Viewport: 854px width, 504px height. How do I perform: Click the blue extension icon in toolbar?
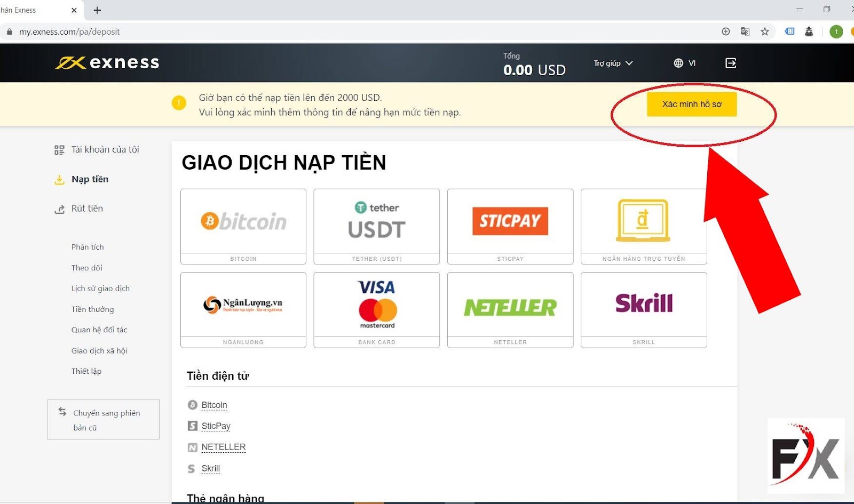coord(789,31)
